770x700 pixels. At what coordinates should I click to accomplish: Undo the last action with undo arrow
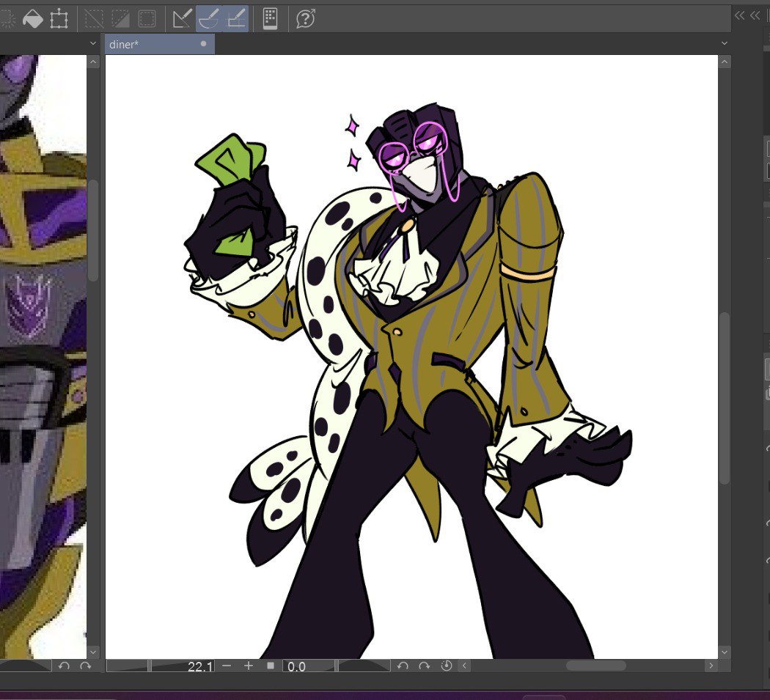click(403, 666)
